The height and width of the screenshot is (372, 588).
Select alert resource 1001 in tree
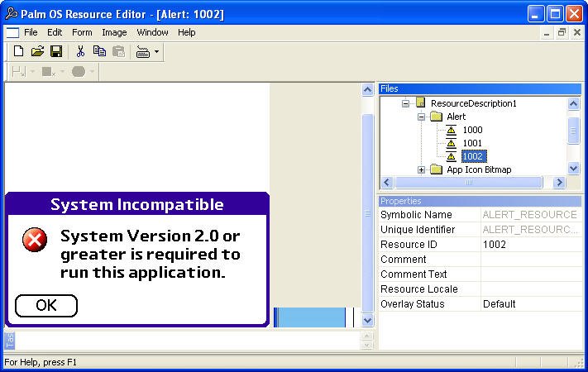pos(472,143)
